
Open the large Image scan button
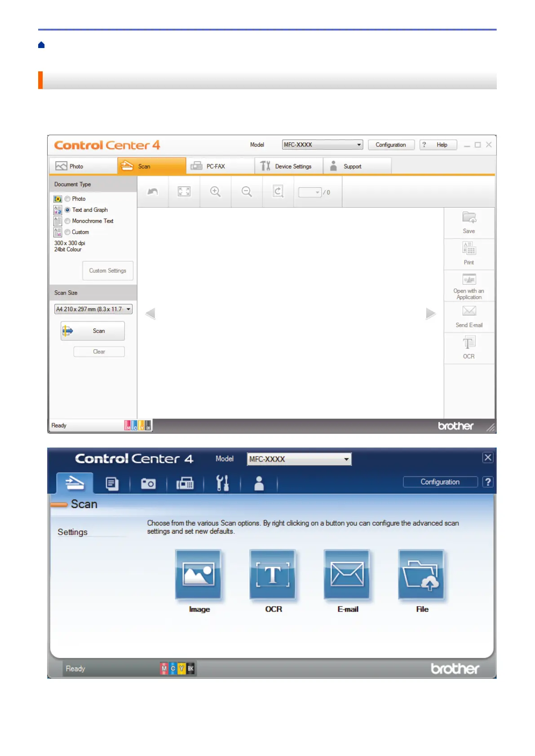199,575
